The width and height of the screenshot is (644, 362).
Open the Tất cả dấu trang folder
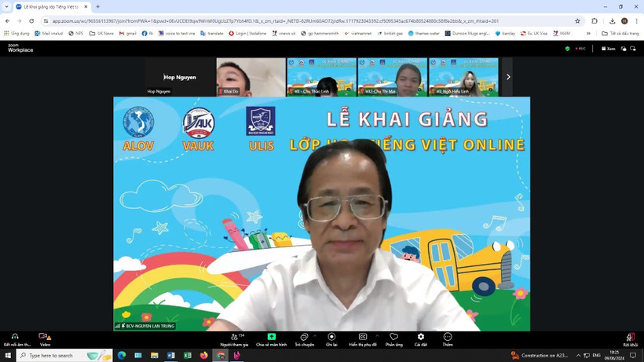(x=620, y=33)
